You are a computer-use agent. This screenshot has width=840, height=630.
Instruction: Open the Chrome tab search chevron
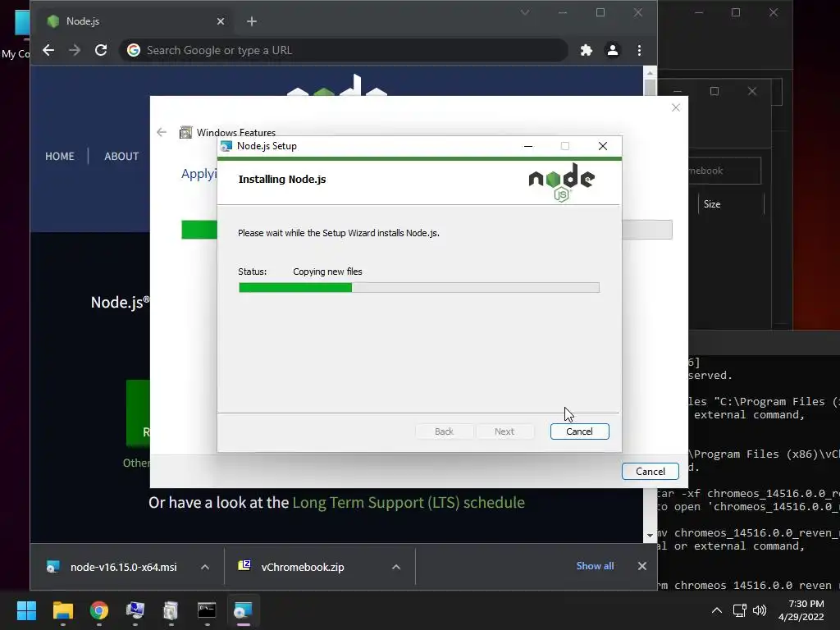[525, 12]
